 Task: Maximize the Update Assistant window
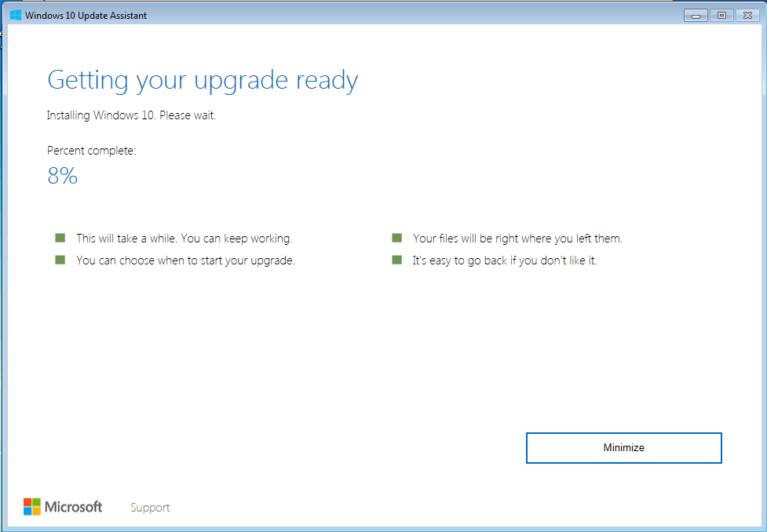tap(721, 16)
